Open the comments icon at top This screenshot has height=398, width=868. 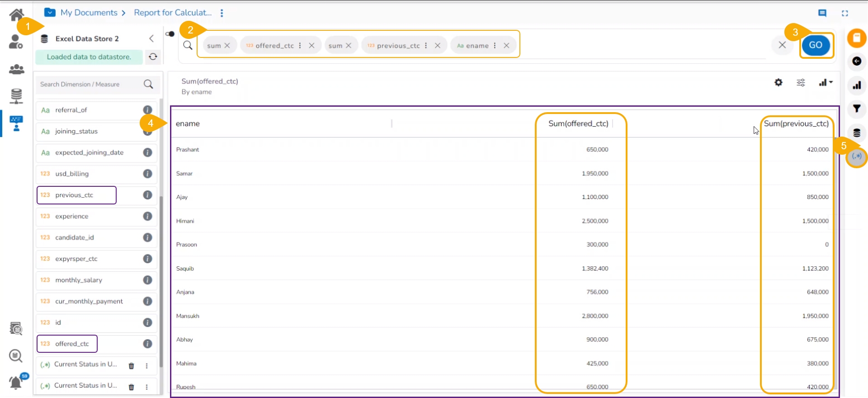822,13
